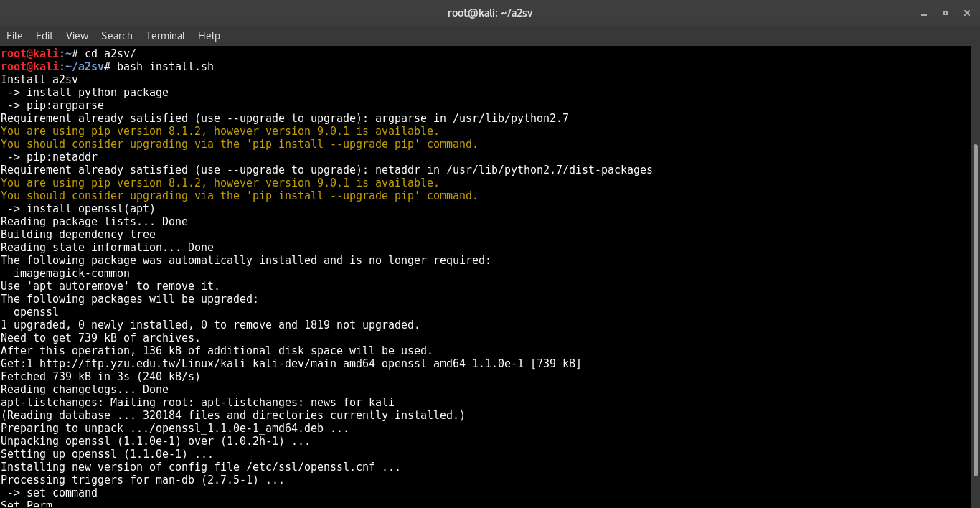Click the maximize window icon
Screen dimensions: 980x508
tap(945, 13)
